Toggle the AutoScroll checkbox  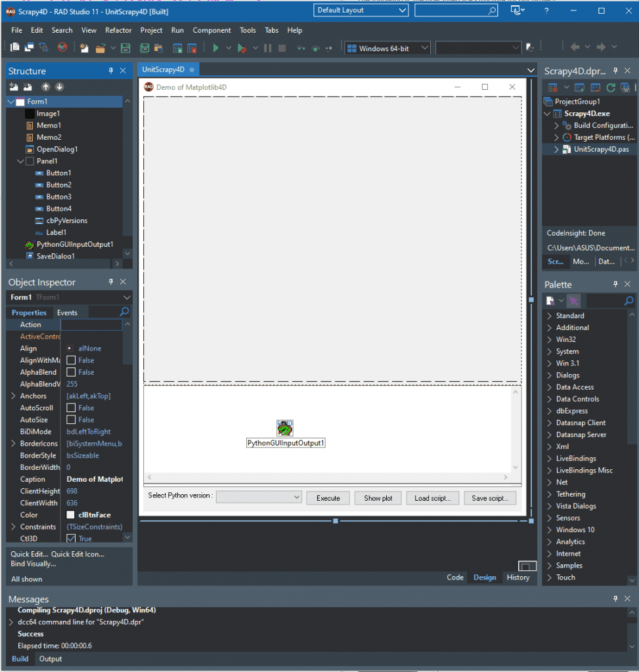tap(71, 408)
